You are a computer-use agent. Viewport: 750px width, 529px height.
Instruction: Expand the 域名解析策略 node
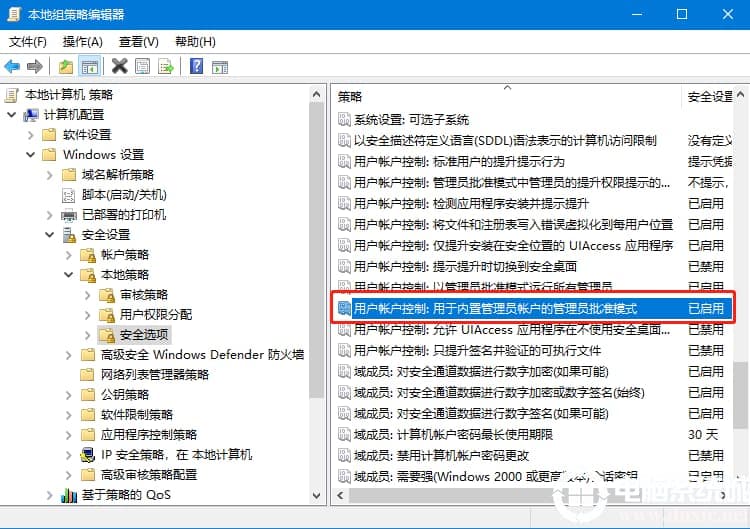click(x=50, y=175)
